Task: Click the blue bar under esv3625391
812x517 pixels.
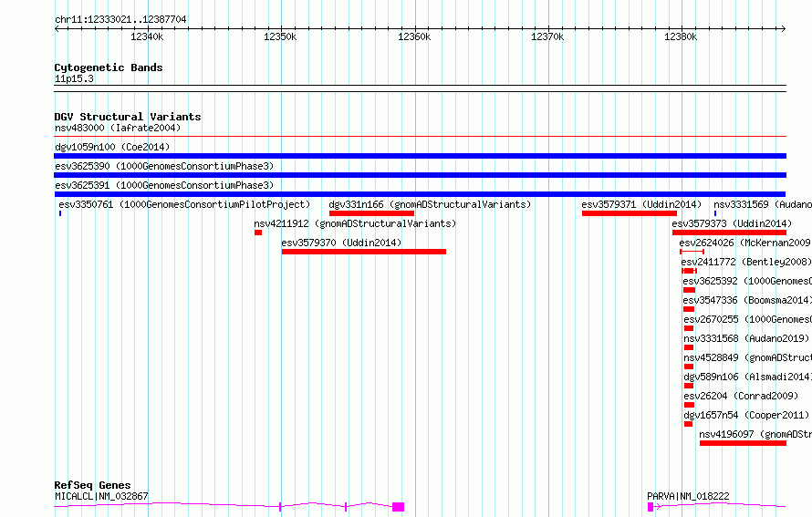Action: click(x=420, y=194)
